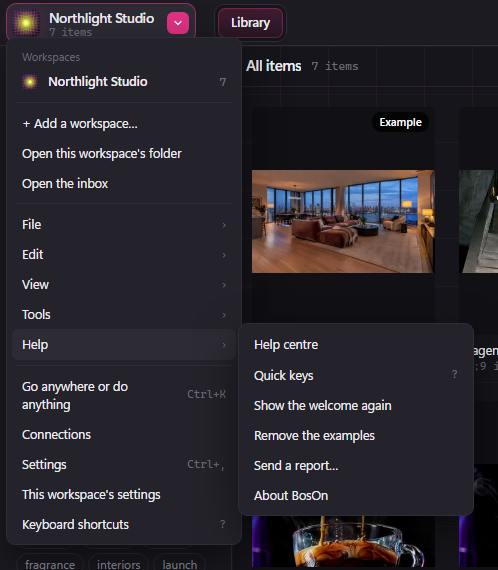The image size is (498, 570).
Task: Open Help centre
Action: click(x=356, y=345)
